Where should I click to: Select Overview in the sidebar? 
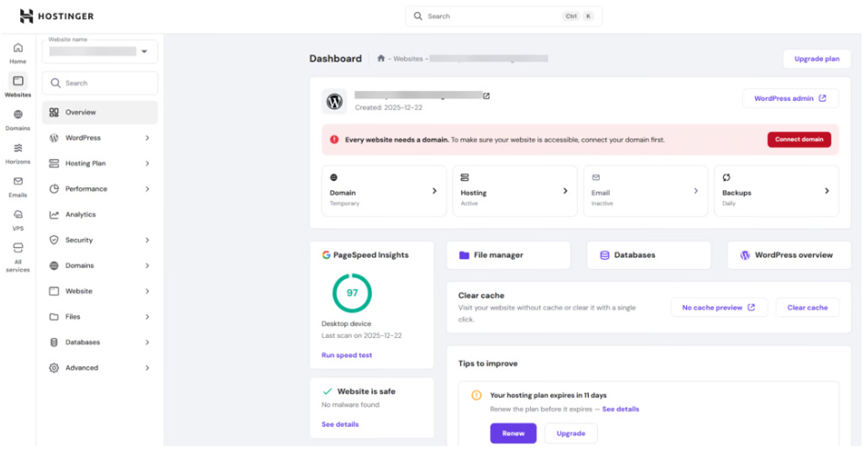pyautogui.click(x=99, y=112)
